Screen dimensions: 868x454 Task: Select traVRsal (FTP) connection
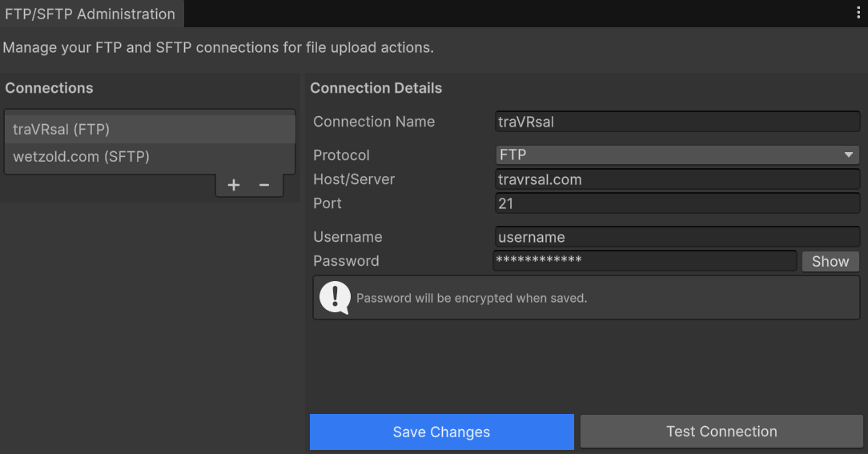[x=150, y=130]
